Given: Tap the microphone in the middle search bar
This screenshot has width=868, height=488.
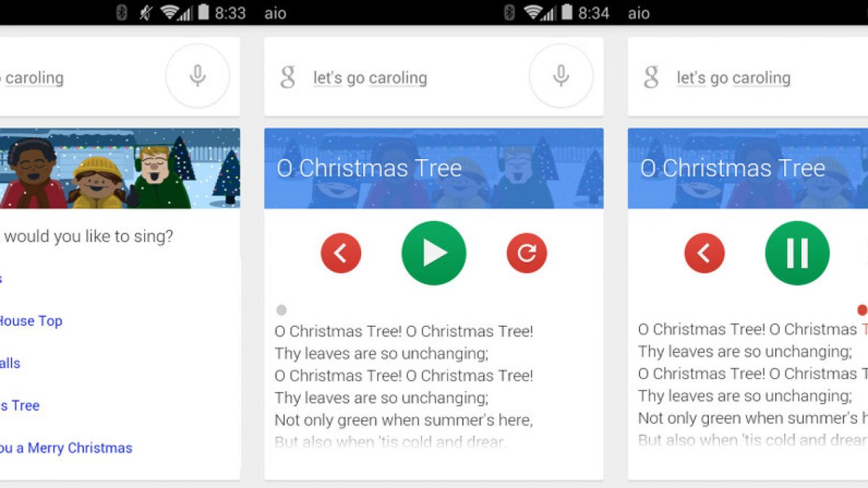Looking at the screenshot, I should [x=561, y=76].
